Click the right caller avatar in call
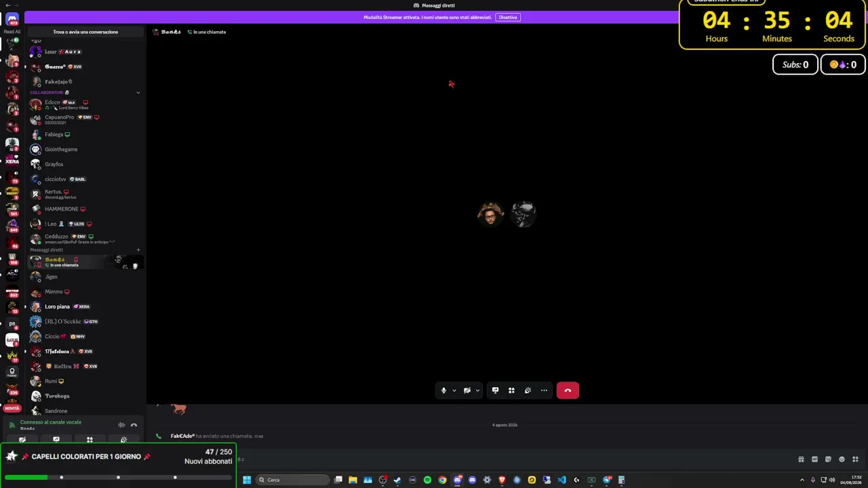Image resolution: width=868 pixels, height=488 pixels. pyautogui.click(x=524, y=214)
